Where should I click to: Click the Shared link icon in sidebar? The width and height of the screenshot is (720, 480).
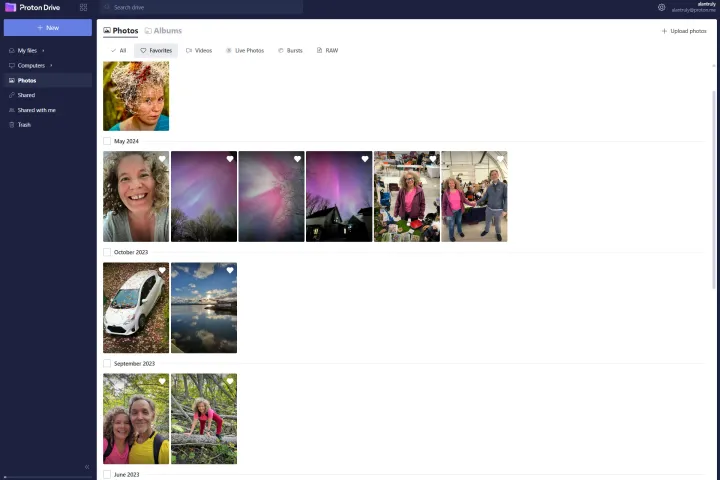pyautogui.click(x=11, y=95)
